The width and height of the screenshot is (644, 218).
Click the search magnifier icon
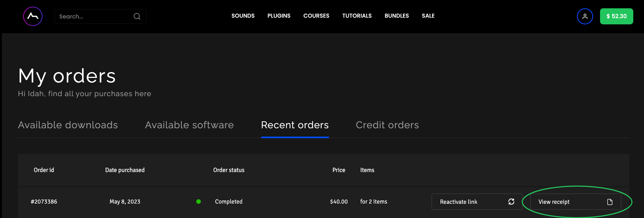pos(137,16)
